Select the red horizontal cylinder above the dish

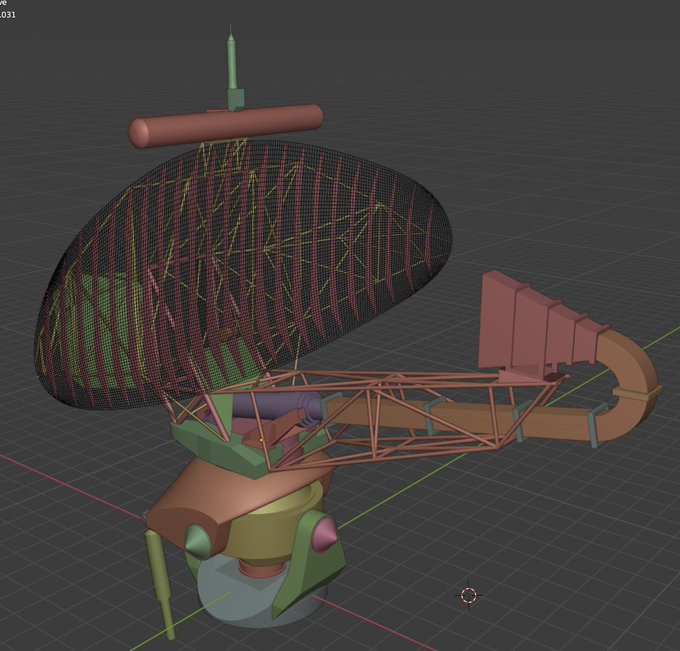[226, 126]
